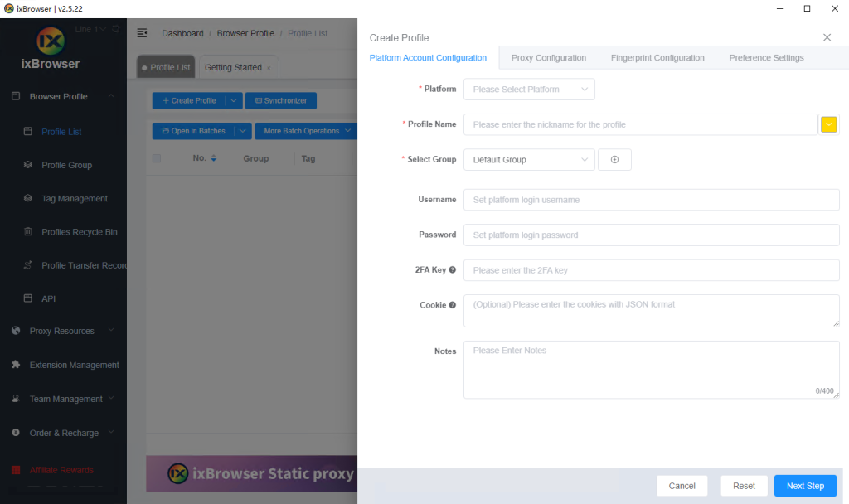Focus the Cookie JSON text area
The image size is (849, 504).
652,311
